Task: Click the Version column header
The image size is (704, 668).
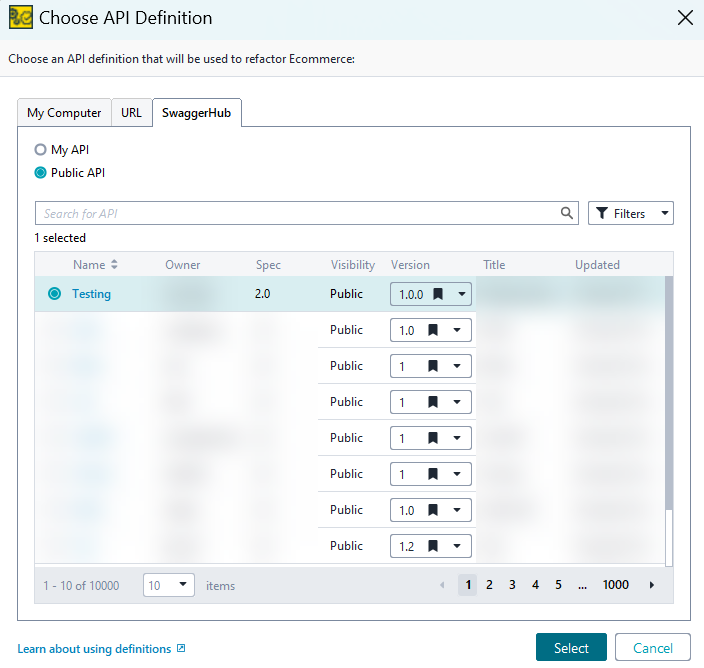Action: [410, 265]
